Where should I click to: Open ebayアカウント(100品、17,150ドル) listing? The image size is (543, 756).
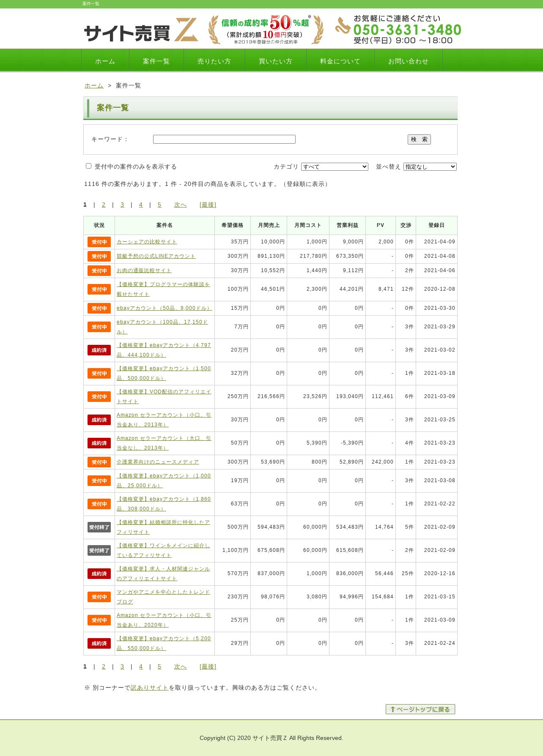(163, 327)
